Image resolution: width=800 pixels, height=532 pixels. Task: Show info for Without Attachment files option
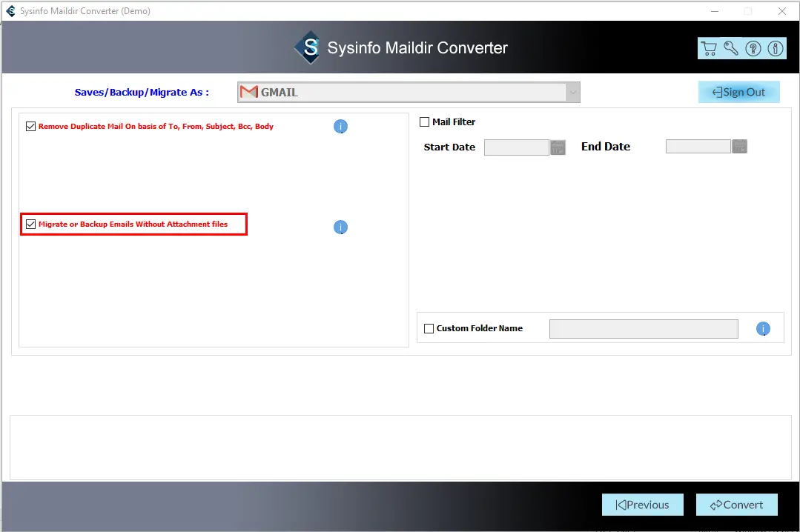[x=340, y=227]
